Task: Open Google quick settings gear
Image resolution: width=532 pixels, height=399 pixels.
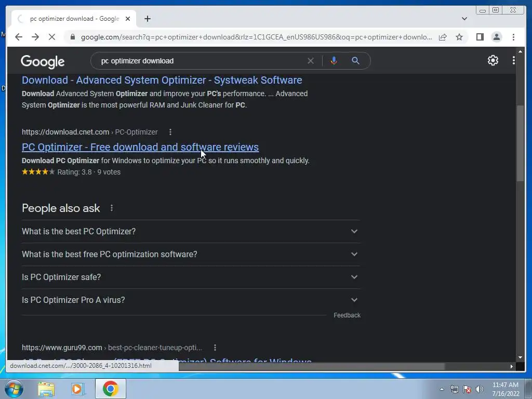Action: coord(493,60)
